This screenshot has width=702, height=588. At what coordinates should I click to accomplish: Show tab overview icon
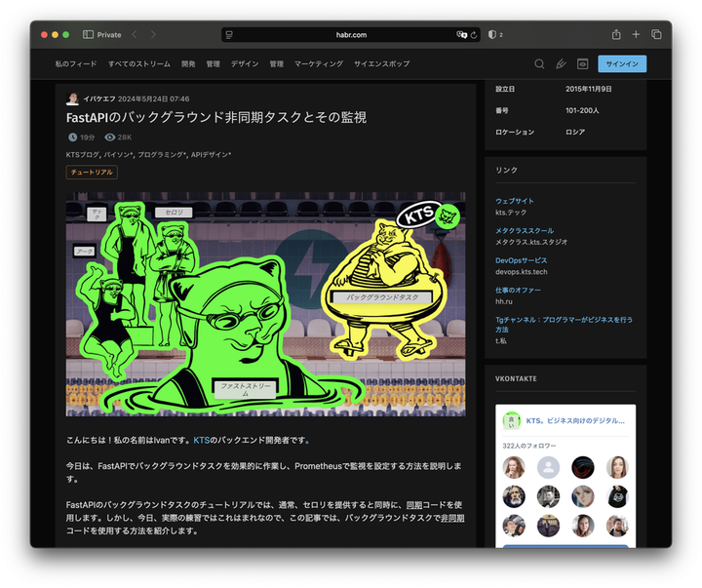[x=656, y=34]
